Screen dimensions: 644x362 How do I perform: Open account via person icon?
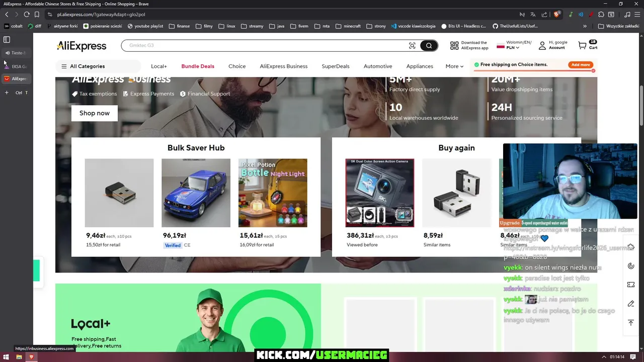[542, 45]
